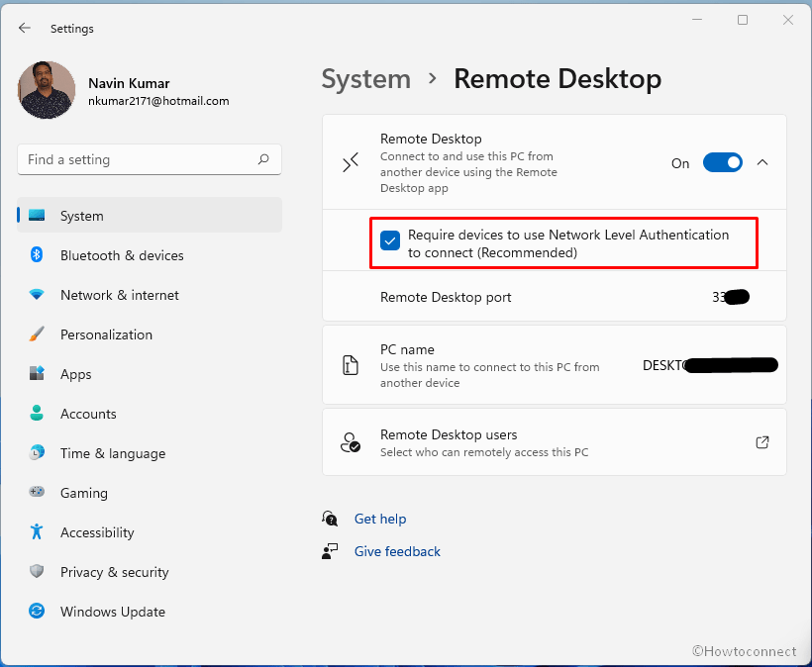
Task: Click the PC name document icon
Action: [351, 365]
